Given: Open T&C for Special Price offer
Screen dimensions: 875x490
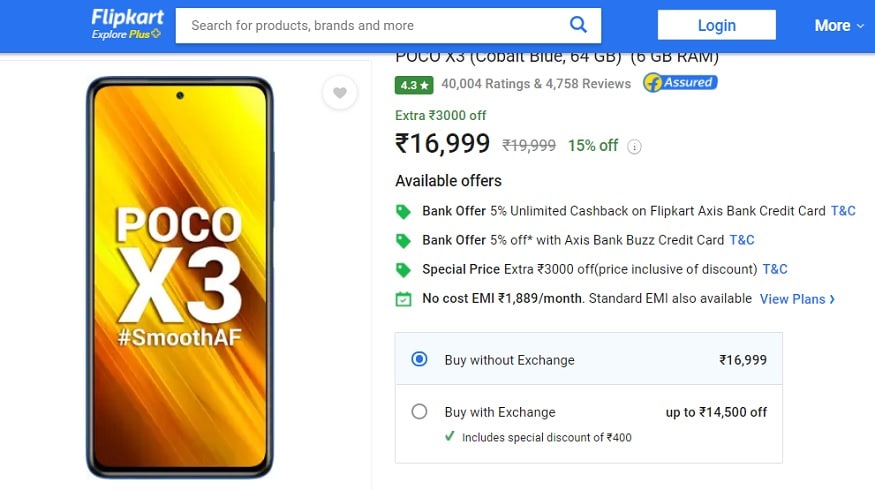Looking at the screenshot, I should tap(775, 269).
